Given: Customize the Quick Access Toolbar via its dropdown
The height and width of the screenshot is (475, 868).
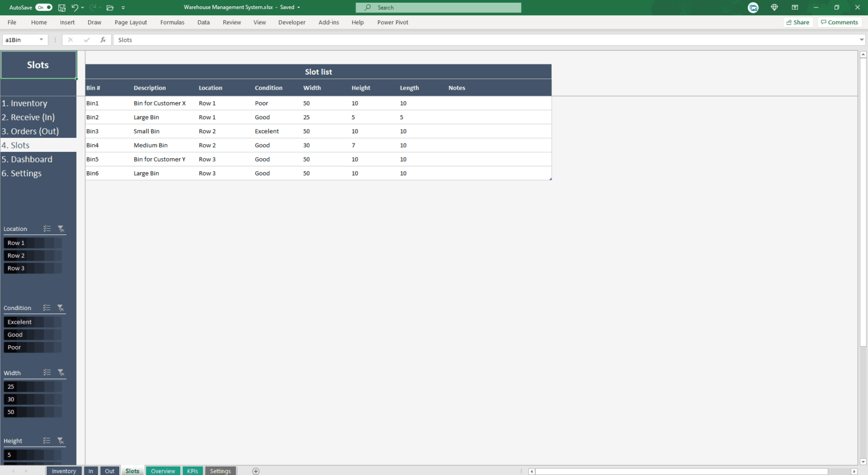Looking at the screenshot, I should 123,7.
